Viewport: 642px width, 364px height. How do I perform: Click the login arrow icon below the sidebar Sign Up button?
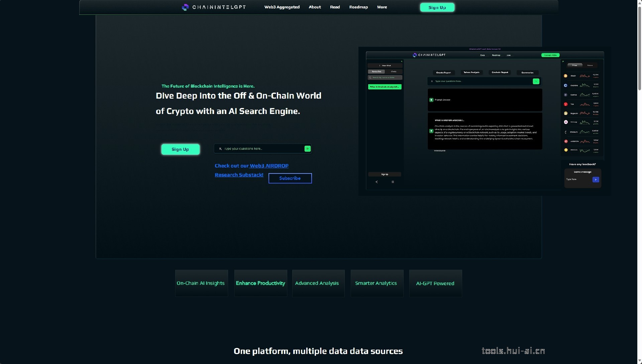[377, 182]
